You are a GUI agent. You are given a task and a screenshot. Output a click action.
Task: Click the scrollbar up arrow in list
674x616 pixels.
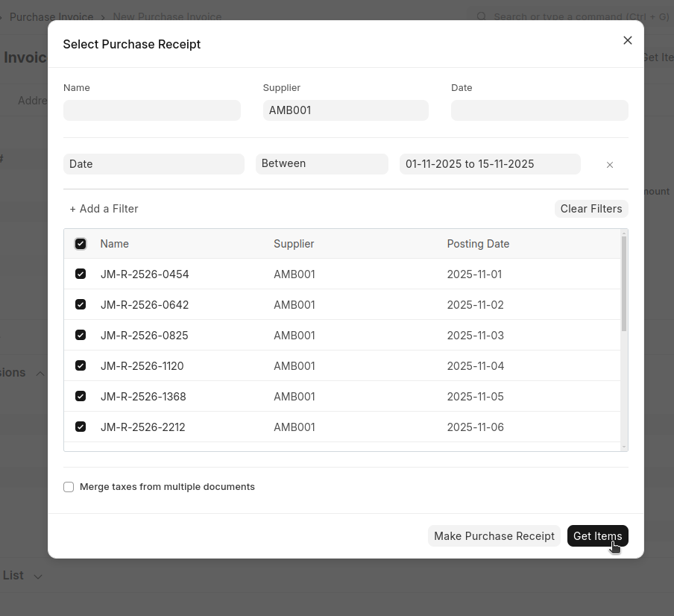point(624,234)
